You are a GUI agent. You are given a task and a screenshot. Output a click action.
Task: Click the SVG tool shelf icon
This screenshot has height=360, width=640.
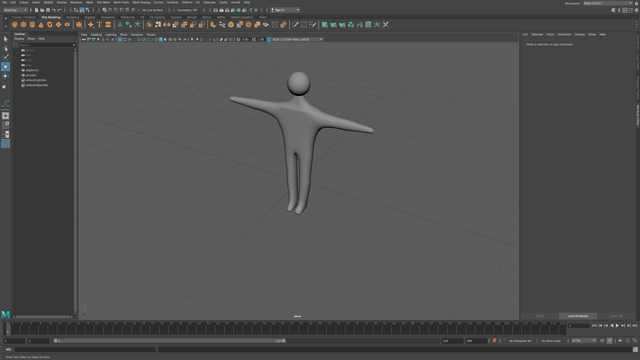pos(108,25)
